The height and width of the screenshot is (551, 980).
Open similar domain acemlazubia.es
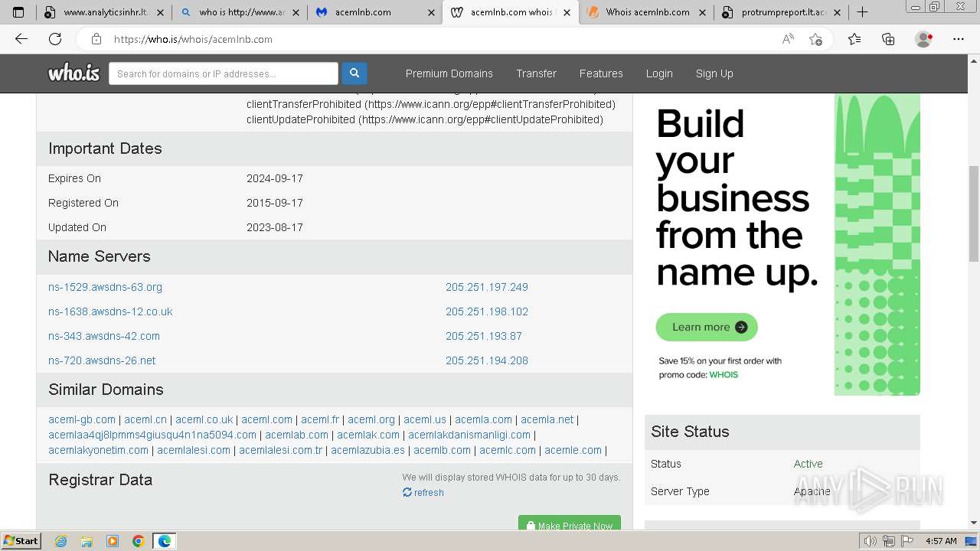(367, 450)
